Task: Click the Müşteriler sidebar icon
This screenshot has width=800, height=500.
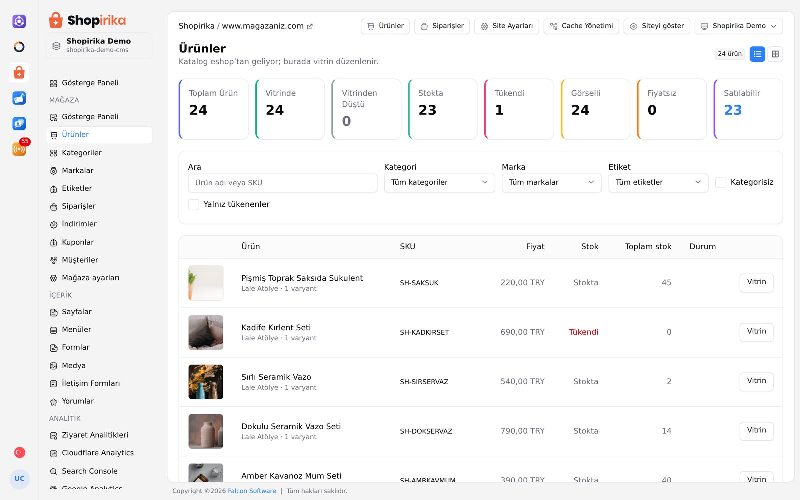Action: tap(54, 260)
